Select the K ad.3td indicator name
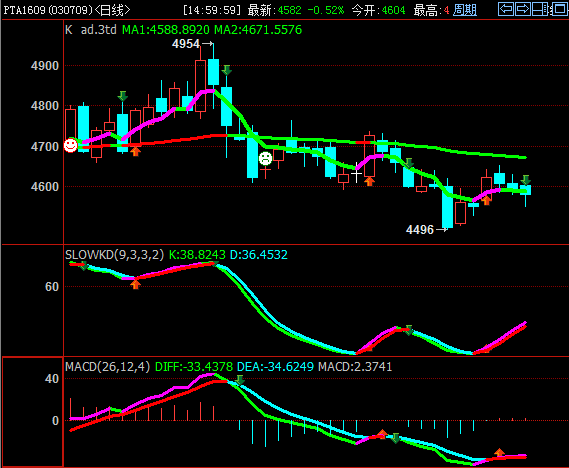The width and height of the screenshot is (569, 468). coord(91,29)
